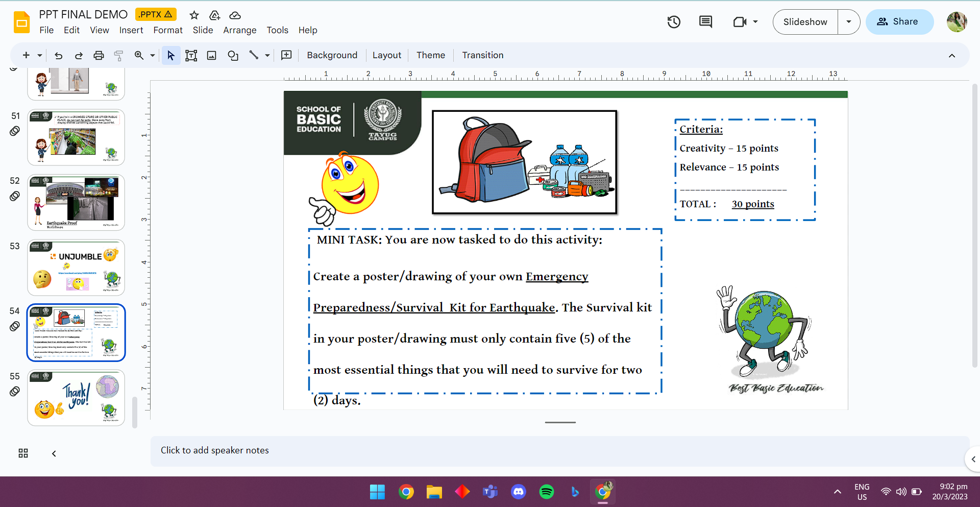
Task: Click the animation icon beside slide 54
Action: coord(15,326)
